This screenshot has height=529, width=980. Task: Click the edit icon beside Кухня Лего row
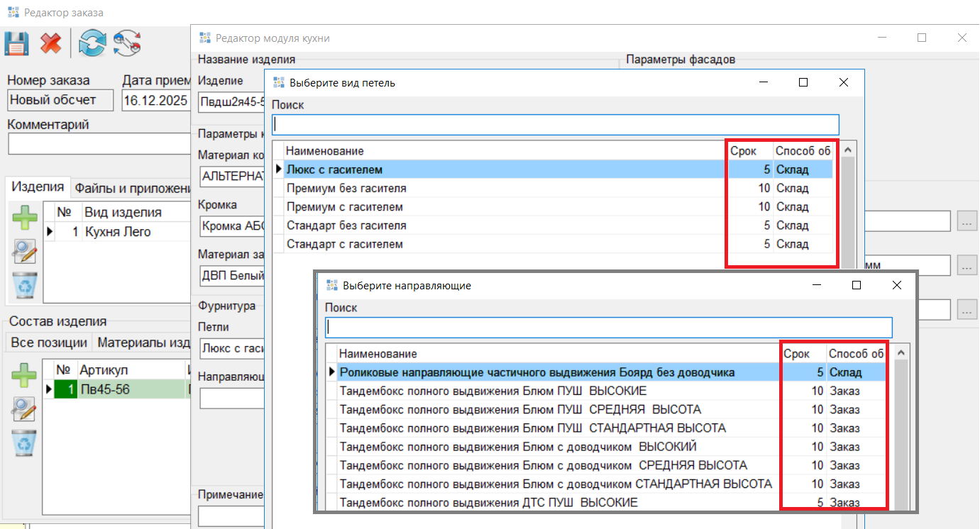tap(25, 251)
